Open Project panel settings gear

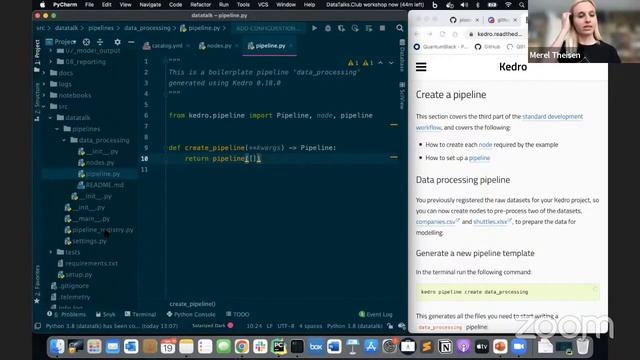tap(118, 42)
